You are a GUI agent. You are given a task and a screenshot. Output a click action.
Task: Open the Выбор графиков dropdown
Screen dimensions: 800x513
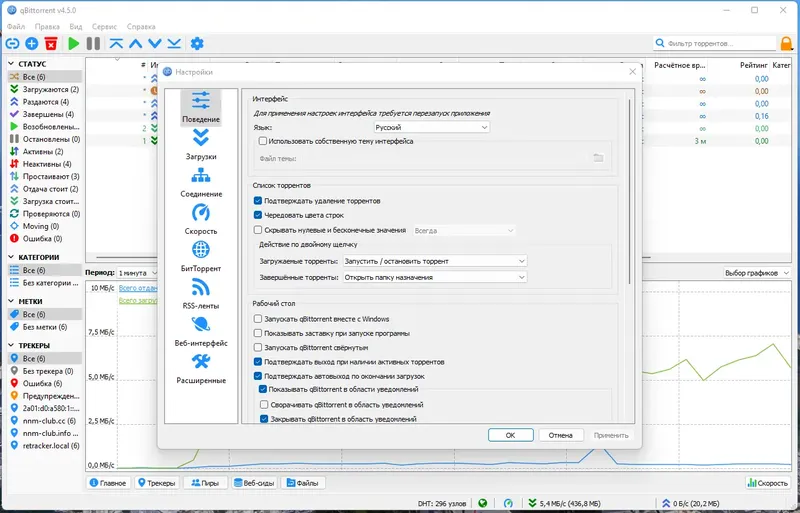[x=757, y=273]
